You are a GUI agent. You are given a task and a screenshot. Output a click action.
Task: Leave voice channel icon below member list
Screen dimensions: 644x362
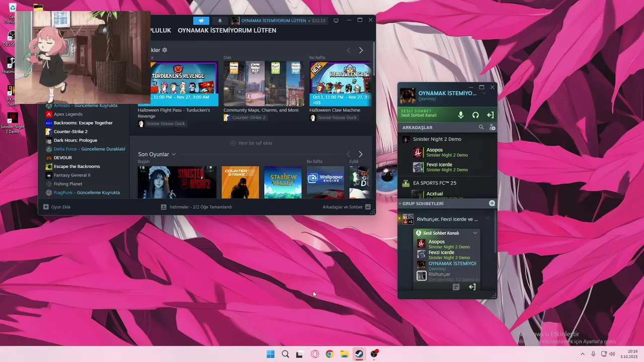[472, 287]
